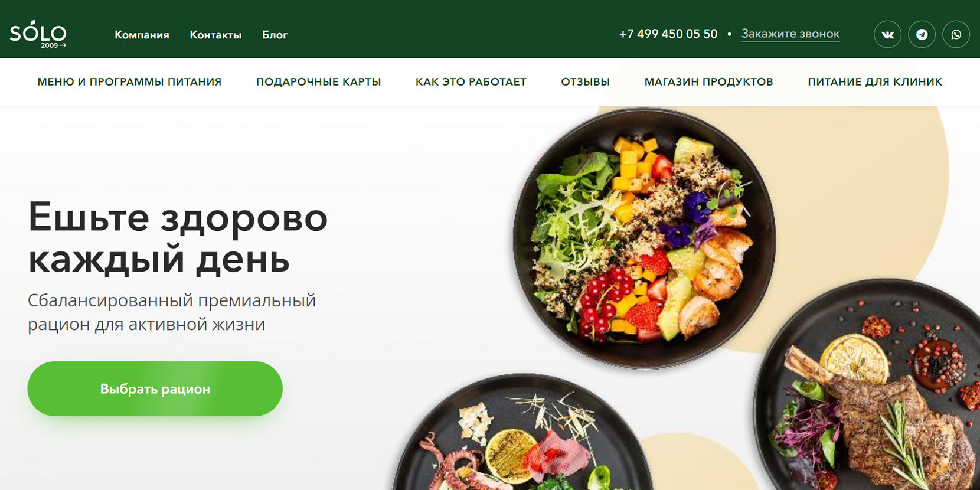Click the Ешьте здорово каждый день heading
The height and width of the screenshot is (490, 980).
pos(178,237)
